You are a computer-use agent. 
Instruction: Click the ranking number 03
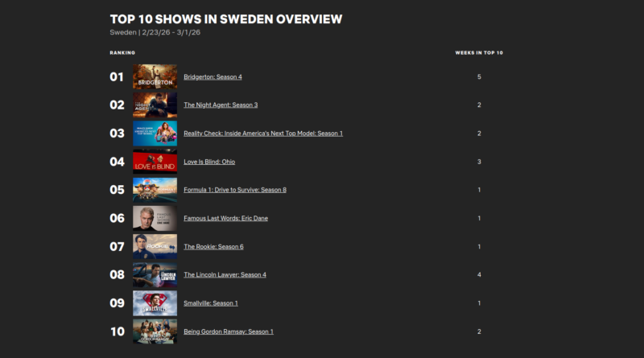click(117, 134)
